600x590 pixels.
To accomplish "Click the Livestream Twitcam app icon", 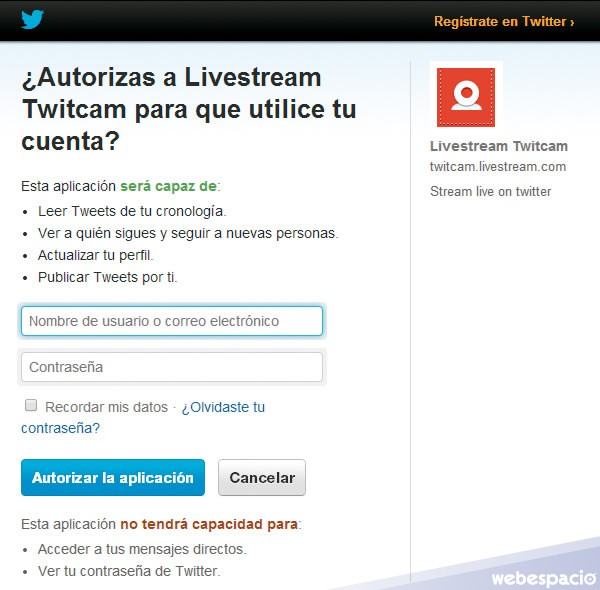I will tap(466, 97).
